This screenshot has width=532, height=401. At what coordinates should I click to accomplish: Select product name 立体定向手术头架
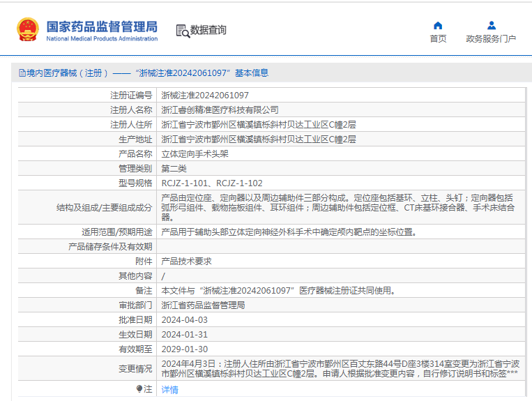(195, 153)
